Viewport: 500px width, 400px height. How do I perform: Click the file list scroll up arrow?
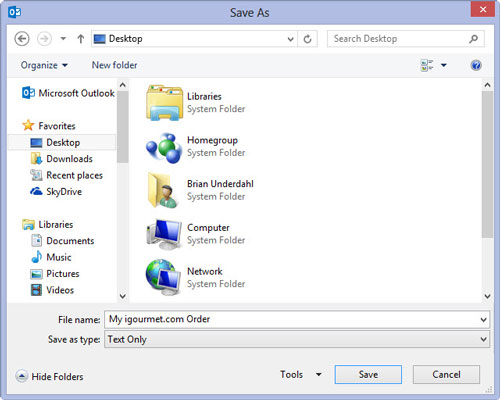click(x=487, y=85)
